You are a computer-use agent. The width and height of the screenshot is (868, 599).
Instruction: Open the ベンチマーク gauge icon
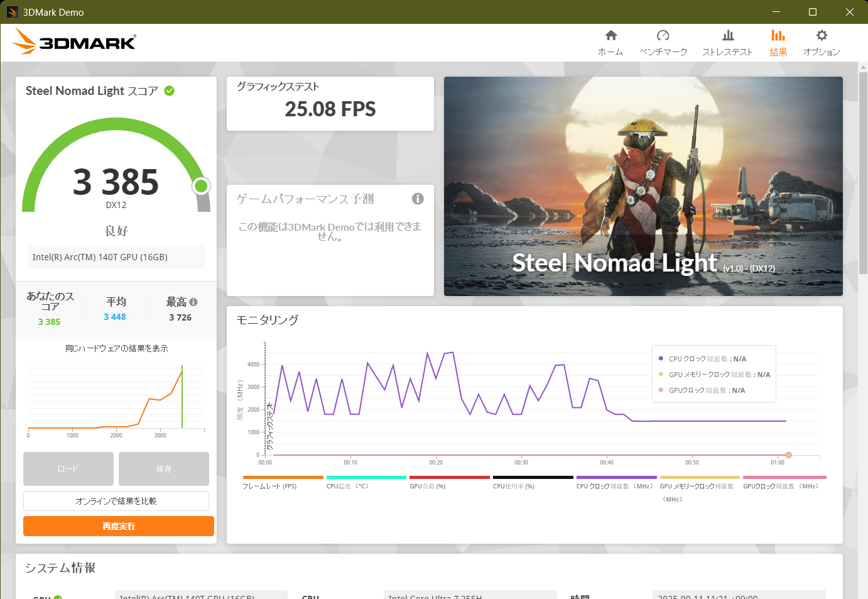(x=663, y=36)
